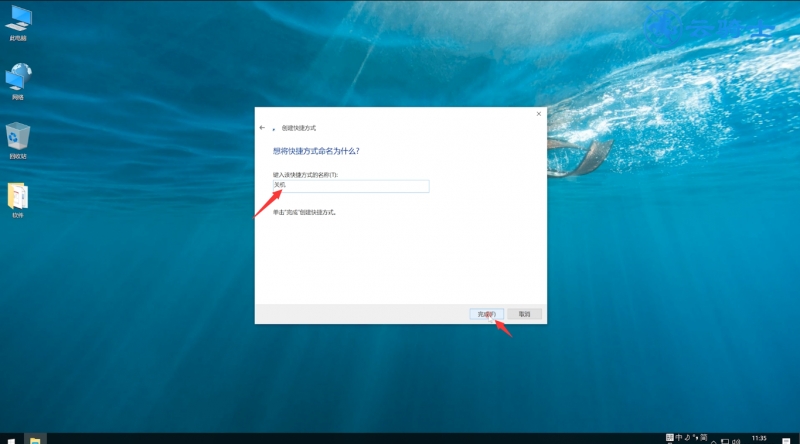Open the volume speaker tray icon
This screenshot has width=800, height=444.
pos(736,441)
